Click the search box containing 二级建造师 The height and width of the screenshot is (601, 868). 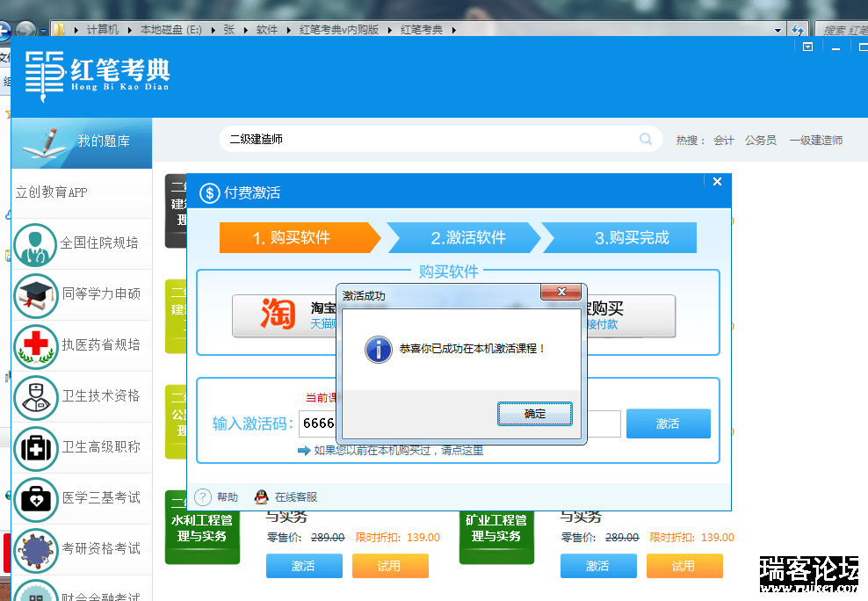pos(441,139)
